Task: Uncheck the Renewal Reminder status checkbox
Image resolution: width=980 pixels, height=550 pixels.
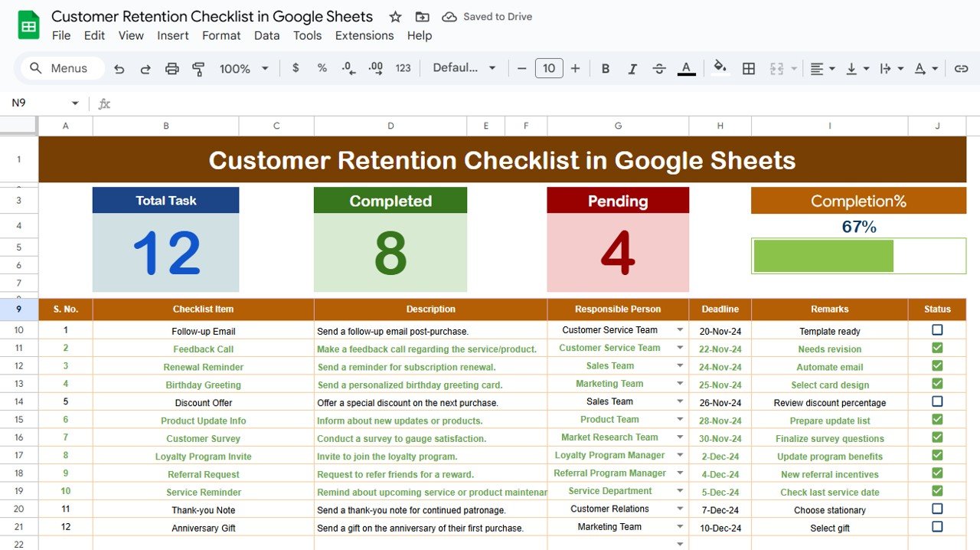Action: click(937, 365)
